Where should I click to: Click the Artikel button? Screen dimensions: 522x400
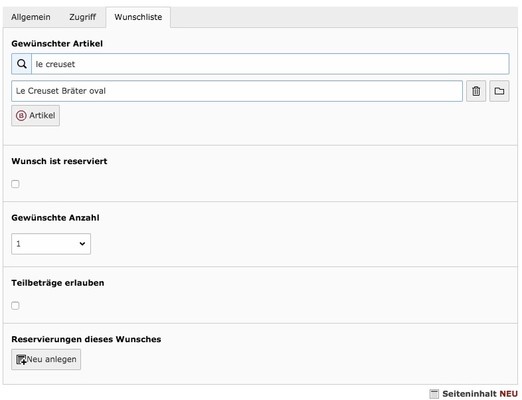point(35,116)
